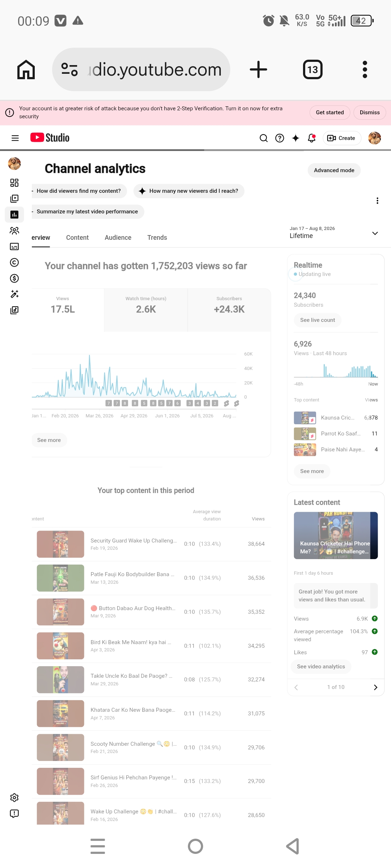The height and width of the screenshot is (868, 391).
Task: Go to the next latest content card
Action: click(x=375, y=687)
